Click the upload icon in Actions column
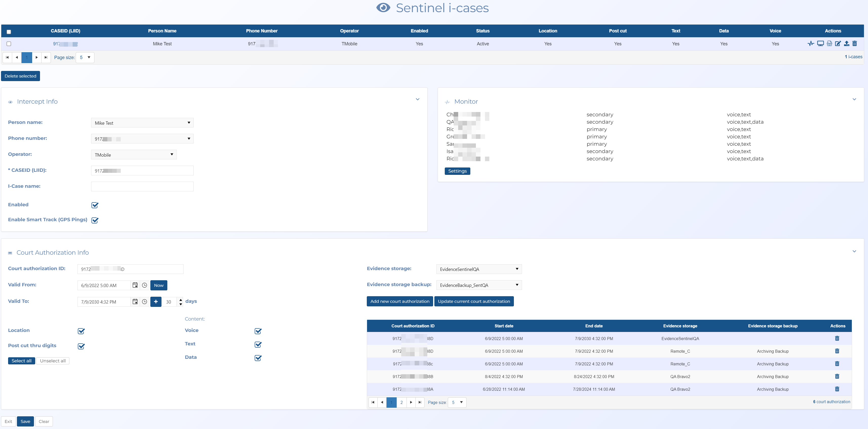Viewport: 868px width, 429px height. click(x=846, y=44)
